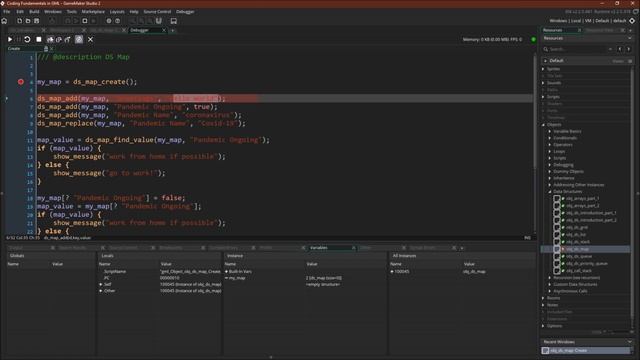The height and width of the screenshot is (360, 640).
Task: Click the stop square toolbar icon
Action: tap(84, 21)
